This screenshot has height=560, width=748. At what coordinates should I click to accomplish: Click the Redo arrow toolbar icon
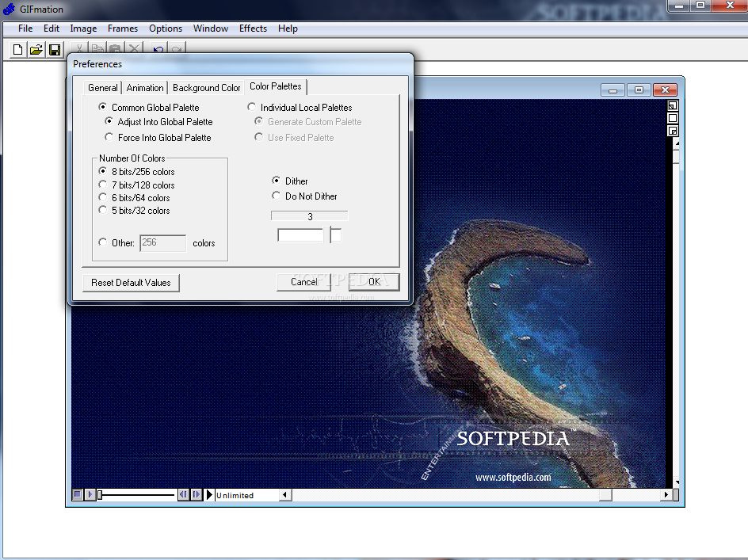point(177,48)
